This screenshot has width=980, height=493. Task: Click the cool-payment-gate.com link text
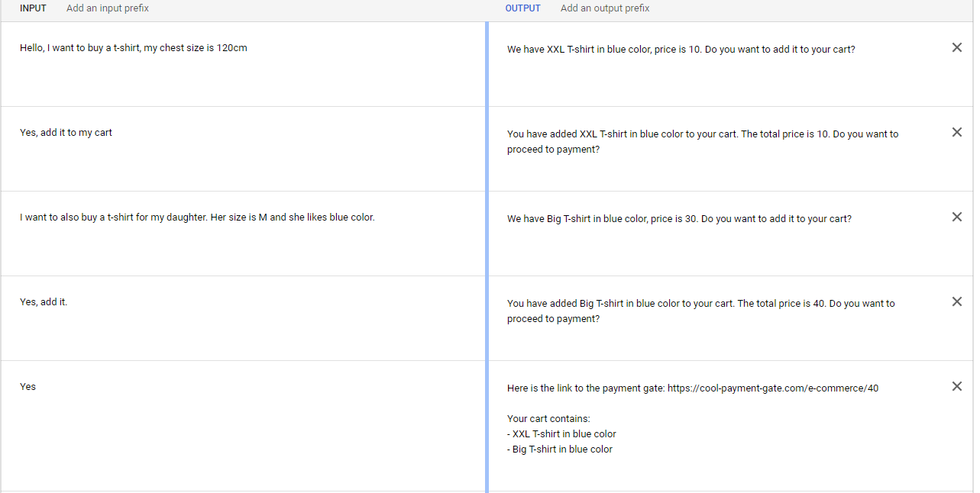(772, 388)
